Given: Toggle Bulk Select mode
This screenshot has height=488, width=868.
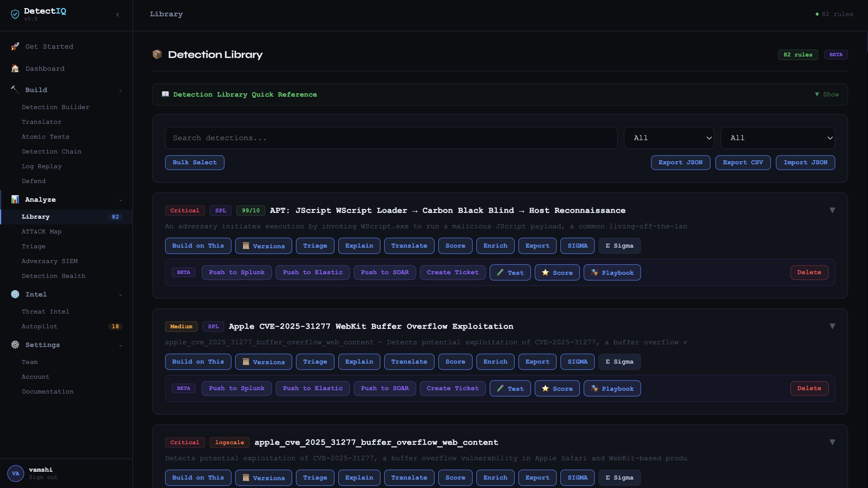Looking at the screenshot, I should click(194, 162).
